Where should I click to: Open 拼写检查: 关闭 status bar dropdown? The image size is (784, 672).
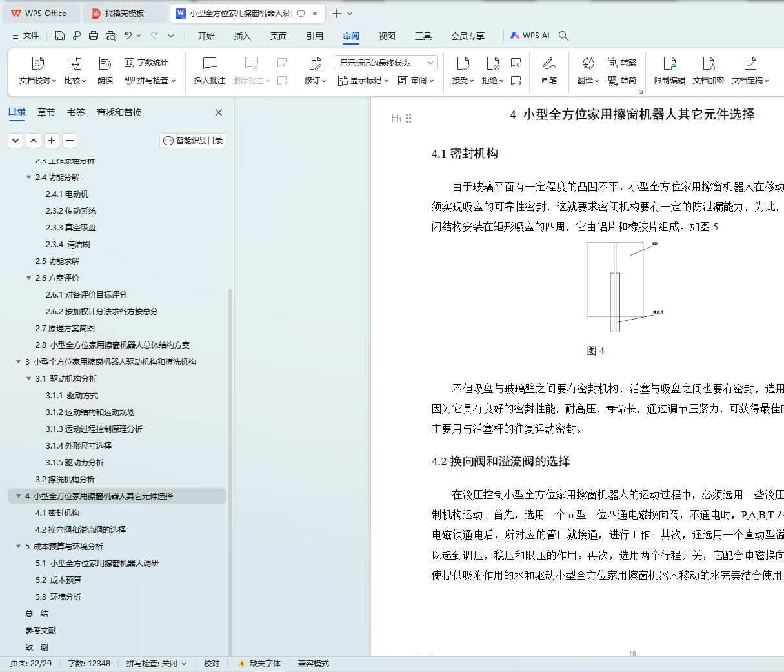tap(156, 664)
